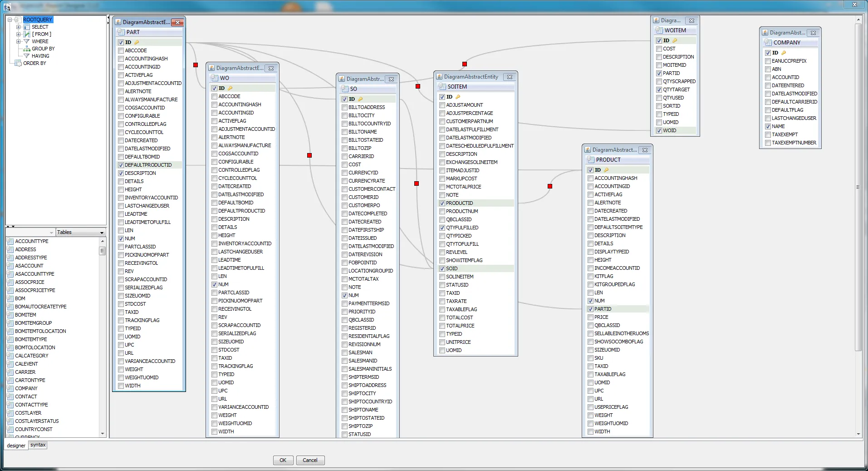Screen dimensions: 868x471
Task: Select COSTLAYER in the tables list
Action: [x=28, y=413]
